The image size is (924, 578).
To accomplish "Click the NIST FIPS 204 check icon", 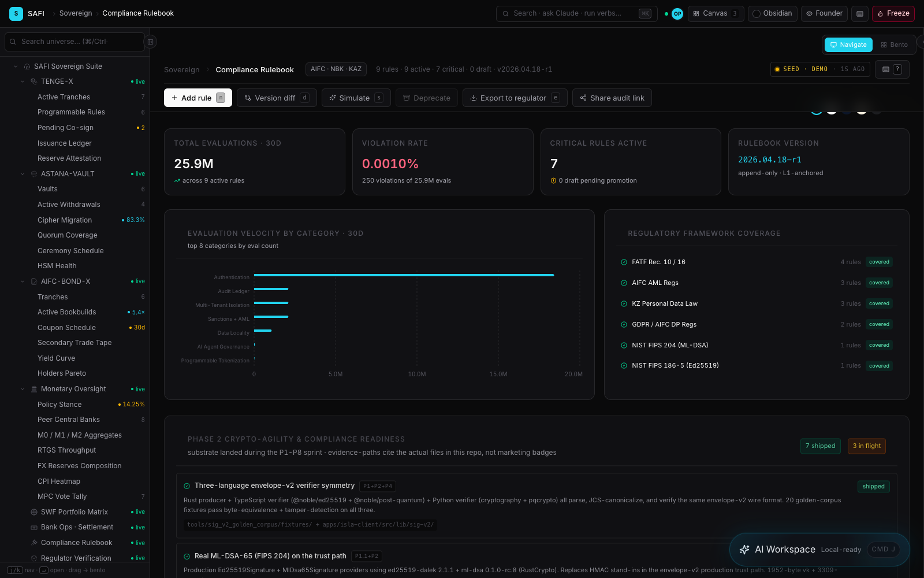I will [624, 346].
